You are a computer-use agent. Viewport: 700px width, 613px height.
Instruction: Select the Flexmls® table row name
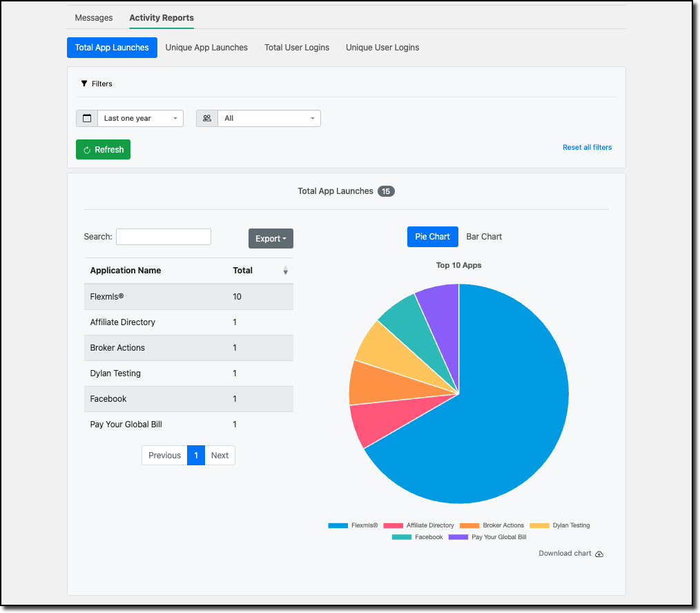107,296
